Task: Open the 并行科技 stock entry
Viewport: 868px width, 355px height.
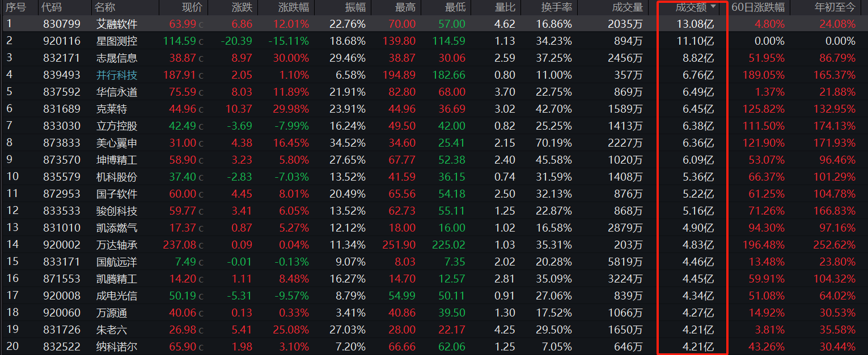Action: tap(116, 75)
